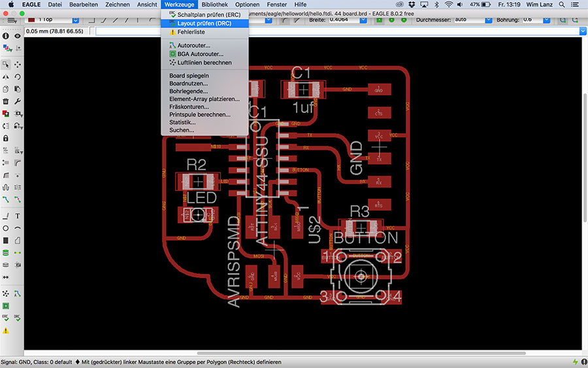
Task: Select rounded wire bend style
Action: tap(285, 20)
